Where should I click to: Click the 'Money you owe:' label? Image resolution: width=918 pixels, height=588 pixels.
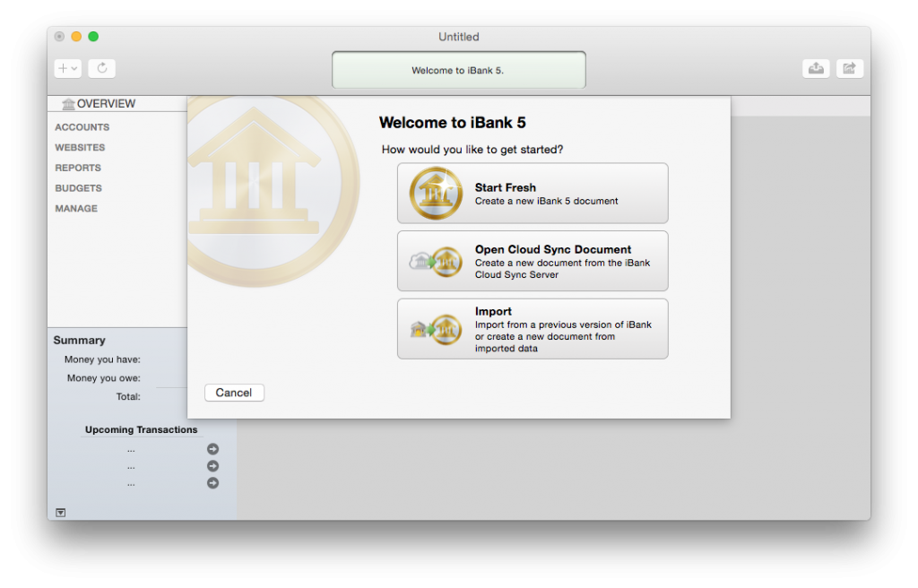coord(104,378)
